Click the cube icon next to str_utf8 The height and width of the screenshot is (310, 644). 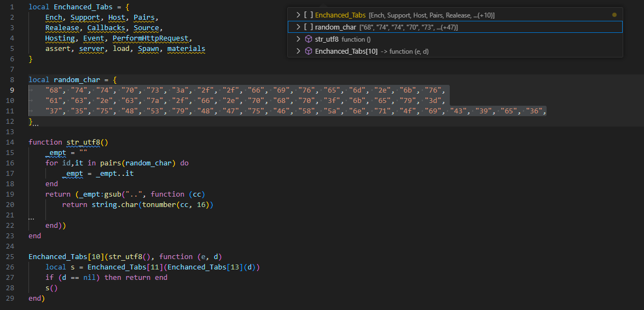click(x=309, y=39)
